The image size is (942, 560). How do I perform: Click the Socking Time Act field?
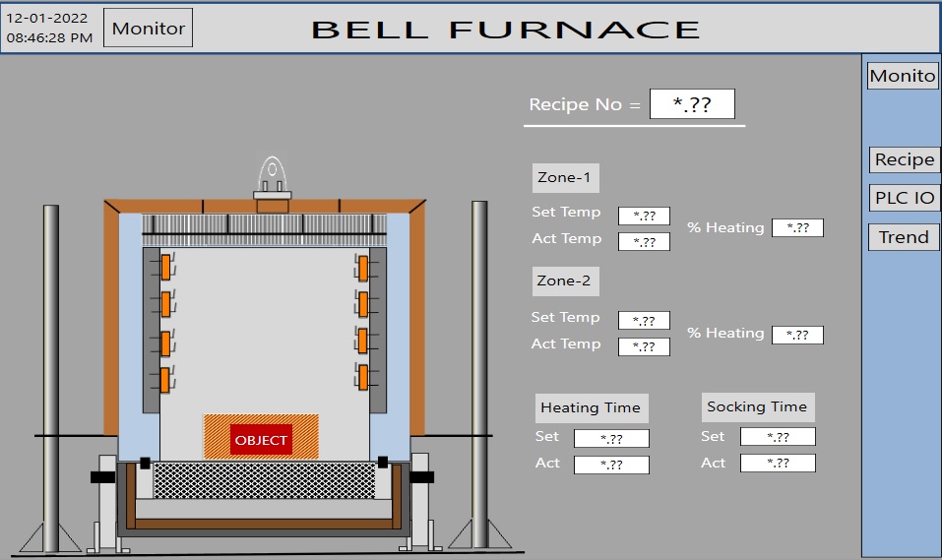[778, 463]
